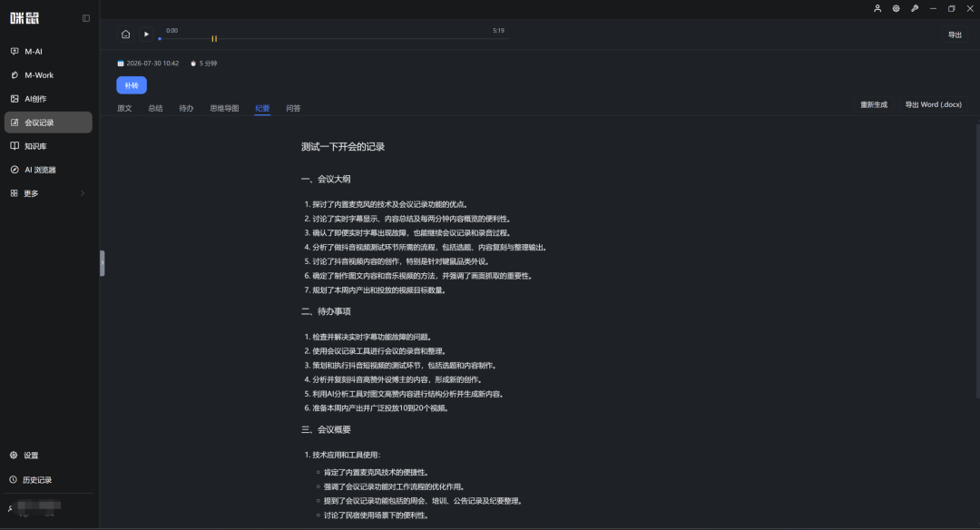Viewport: 980px width, 530px height.
Task: Click 导出 Word (.docx) button
Action: (933, 105)
